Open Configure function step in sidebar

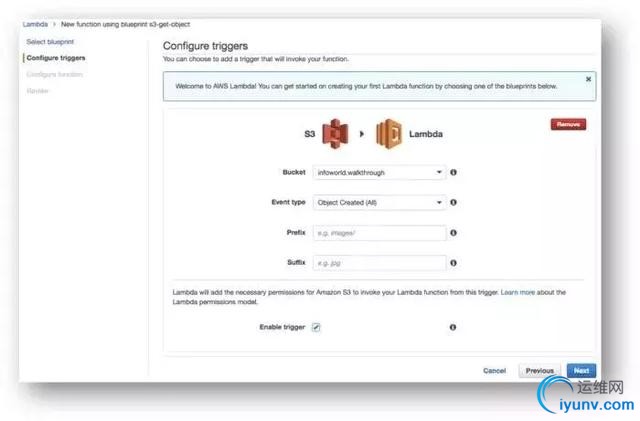55,75
